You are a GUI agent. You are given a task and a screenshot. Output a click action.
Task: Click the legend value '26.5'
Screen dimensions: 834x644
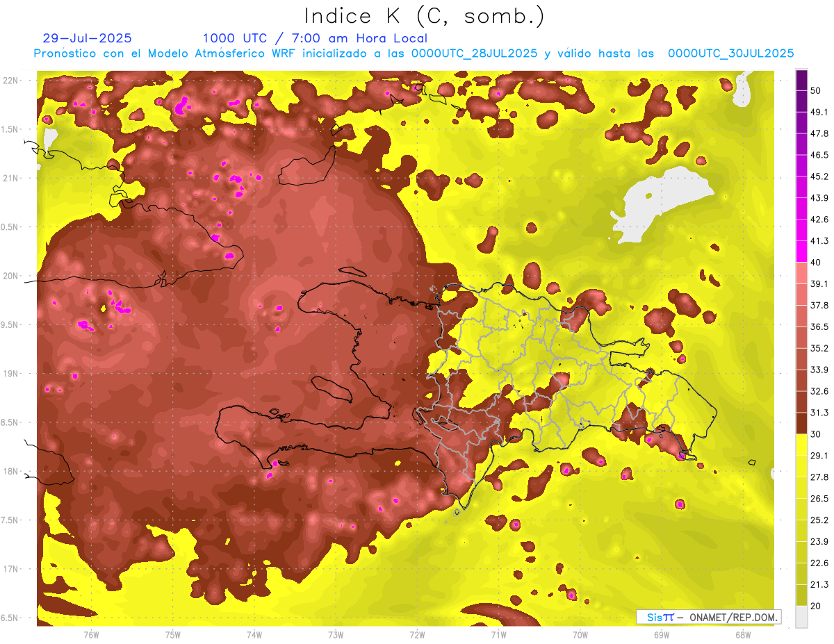coord(819,498)
